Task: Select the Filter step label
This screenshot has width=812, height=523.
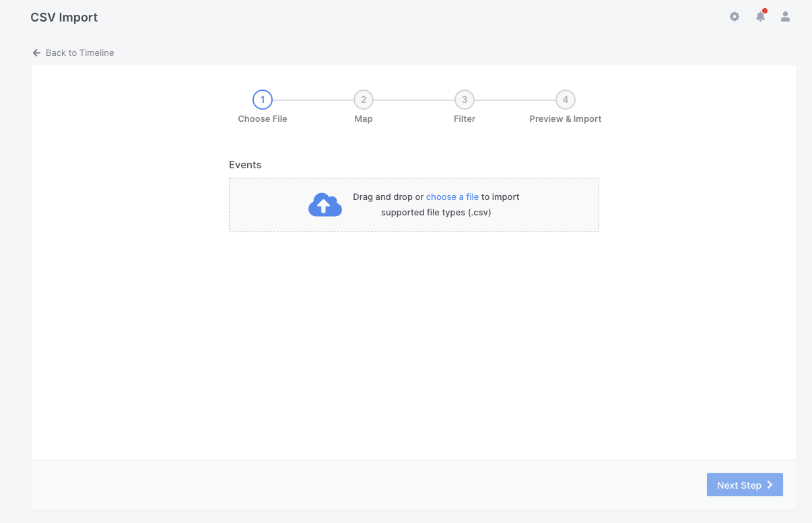Action: coord(465,119)
